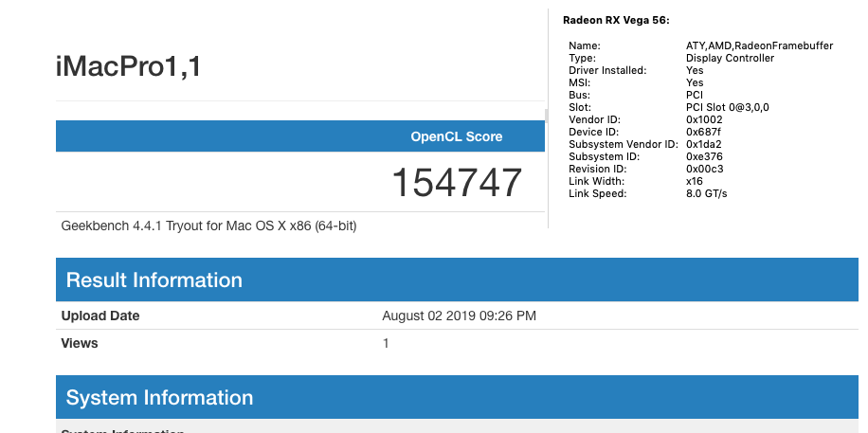Click the Result Information section header
This screenshot has height=433, width=868.
coord(457,280)
